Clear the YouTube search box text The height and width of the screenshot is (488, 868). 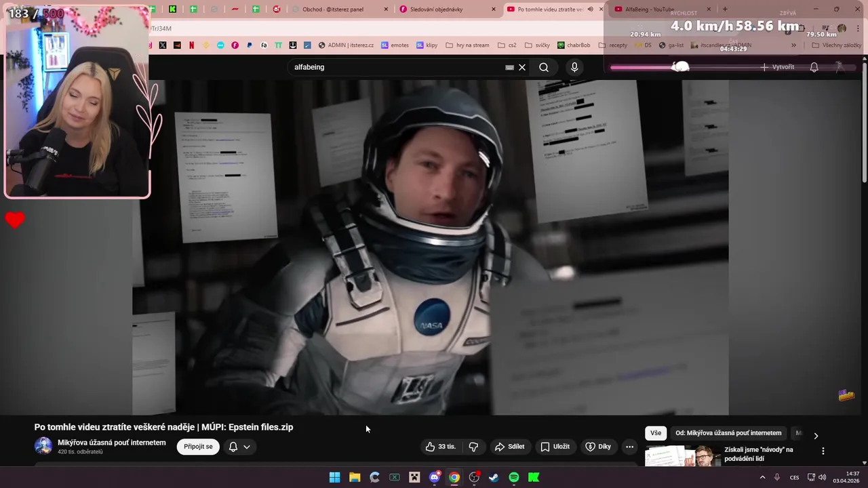pos(522,67)
